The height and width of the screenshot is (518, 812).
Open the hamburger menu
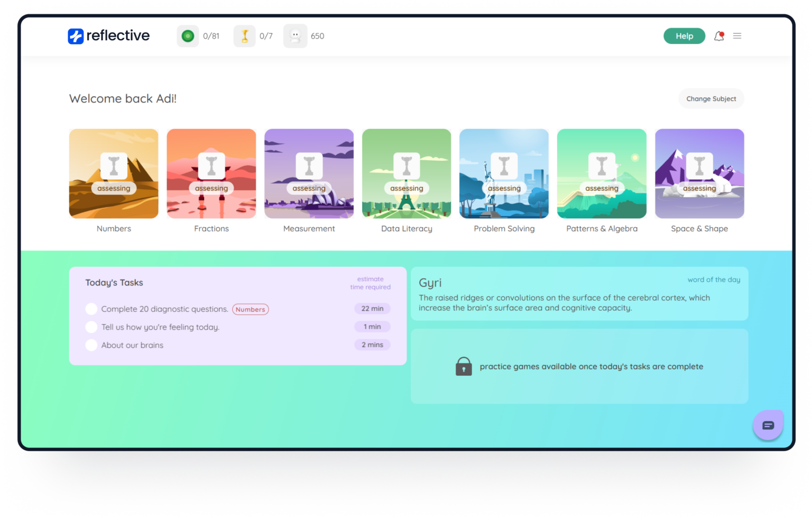click(x=737, y=36)
